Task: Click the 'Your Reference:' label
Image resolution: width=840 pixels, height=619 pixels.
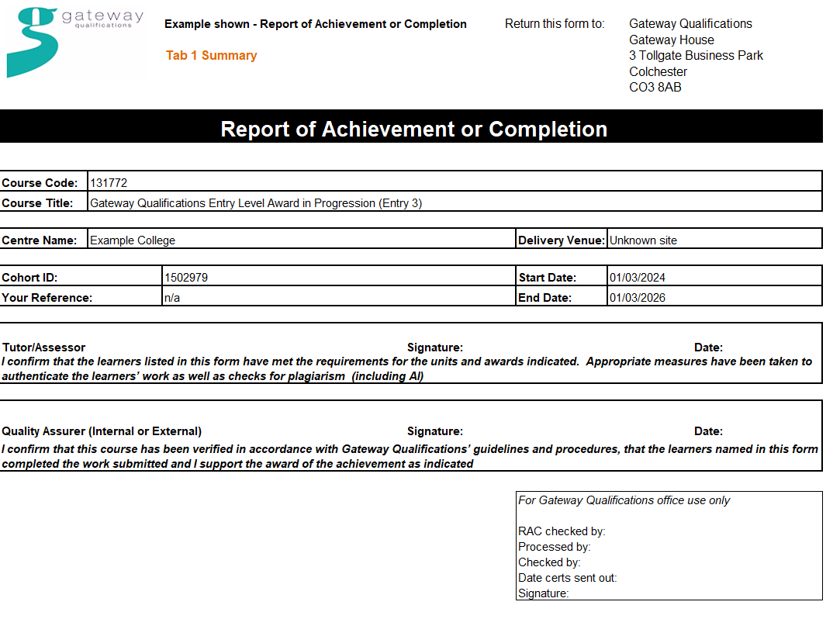Action: point(47,298)
